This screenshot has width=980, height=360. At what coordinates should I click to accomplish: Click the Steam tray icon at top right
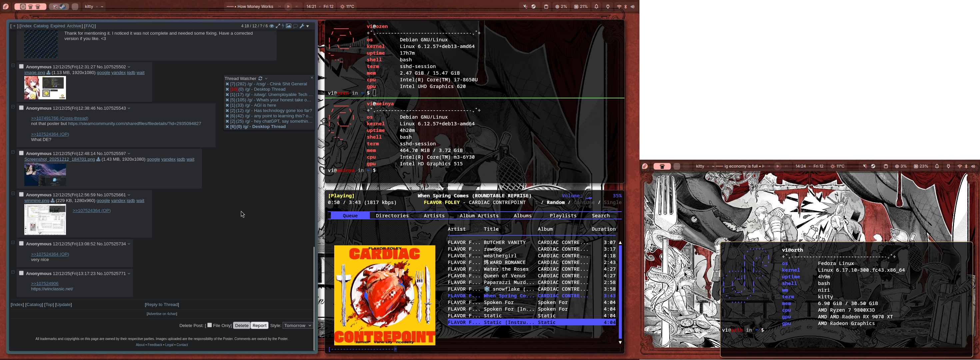point(533,6)
